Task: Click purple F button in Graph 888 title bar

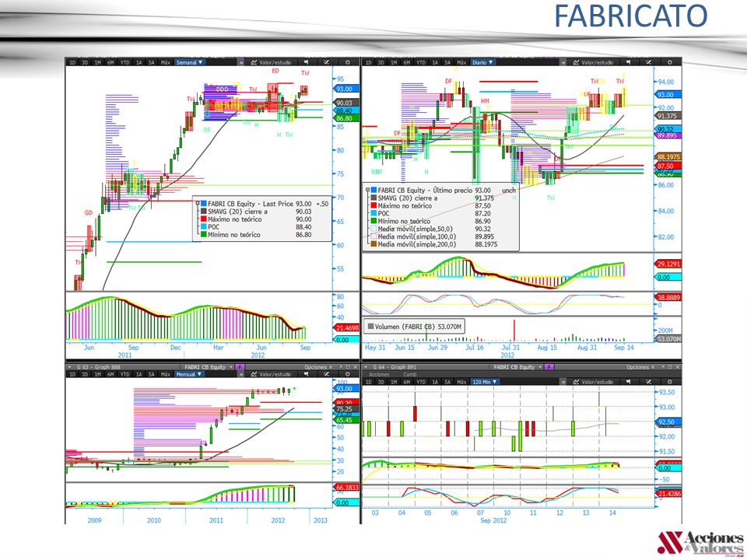Action: (240, 367)
